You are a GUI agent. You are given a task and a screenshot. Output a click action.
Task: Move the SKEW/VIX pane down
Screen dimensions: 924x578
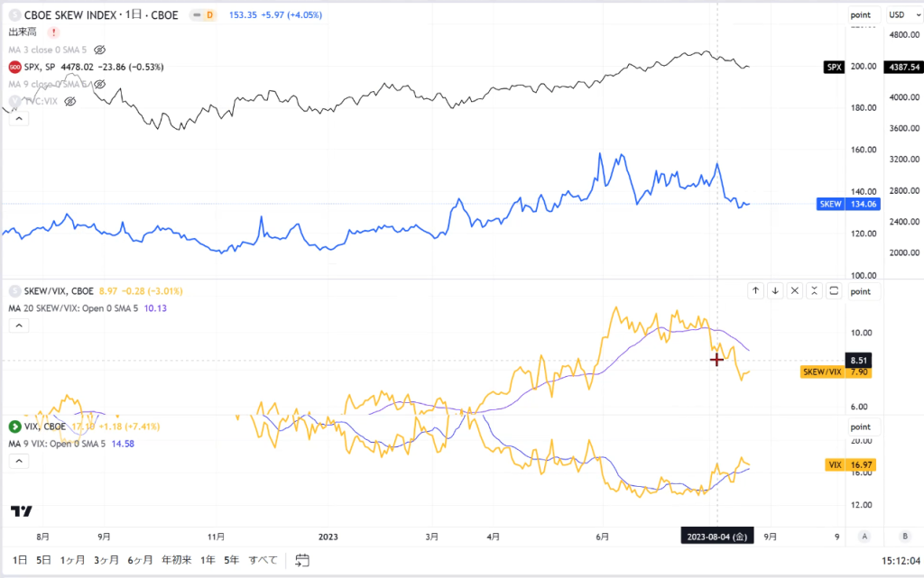tap(775, 290)
